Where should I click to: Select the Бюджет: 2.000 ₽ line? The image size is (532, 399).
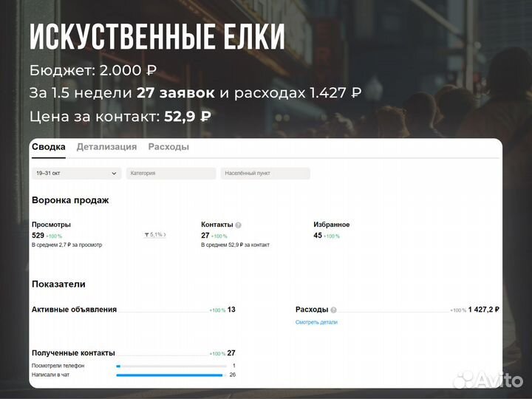[93, 70]
